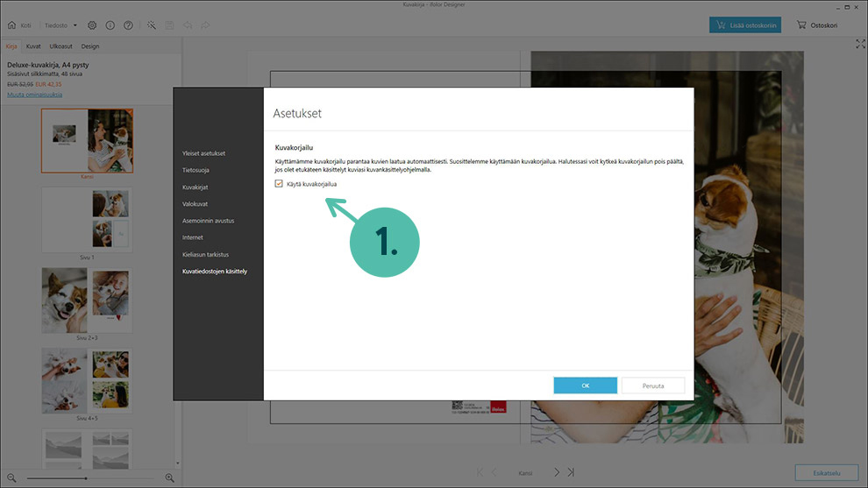The height and width of the screenshot is (488, 868).
Task: Click the zoom out magnifier icon
Action: coord(11,478)
